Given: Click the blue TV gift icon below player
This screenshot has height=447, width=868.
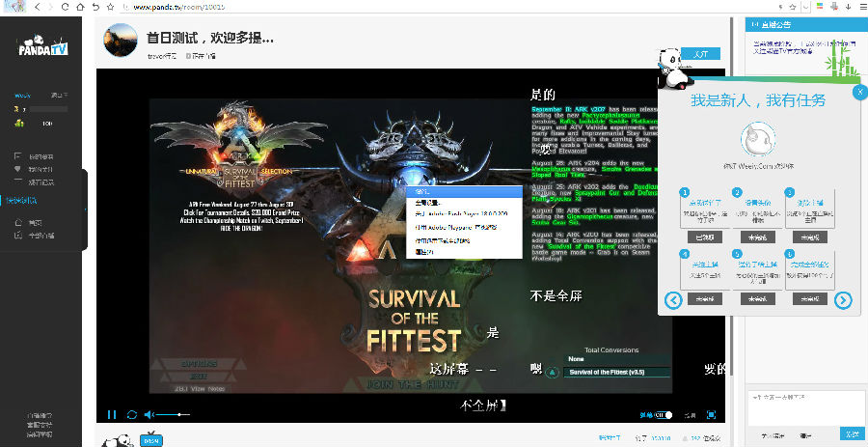Looking at the screenshot, I should point(150,440).
